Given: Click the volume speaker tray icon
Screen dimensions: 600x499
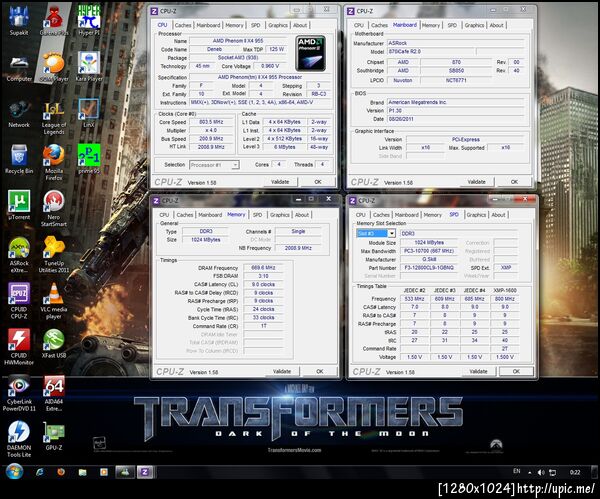Looking at the screenshot, I should (541, 473).
